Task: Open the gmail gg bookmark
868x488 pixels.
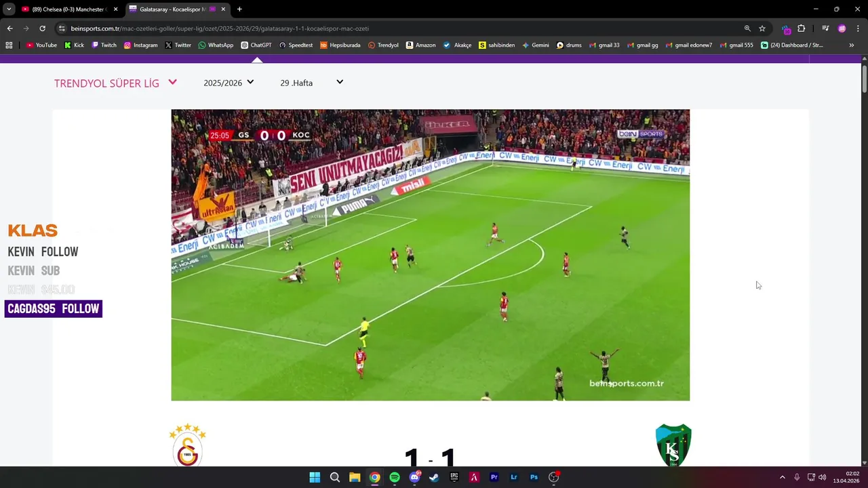Action: click(x=643, y=45)
